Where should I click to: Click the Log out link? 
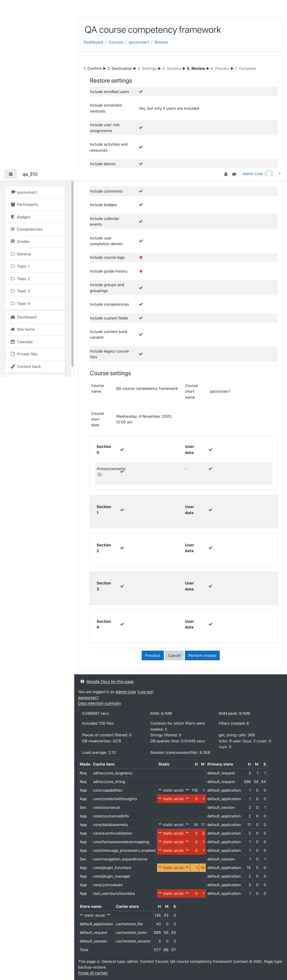point(145,692)
